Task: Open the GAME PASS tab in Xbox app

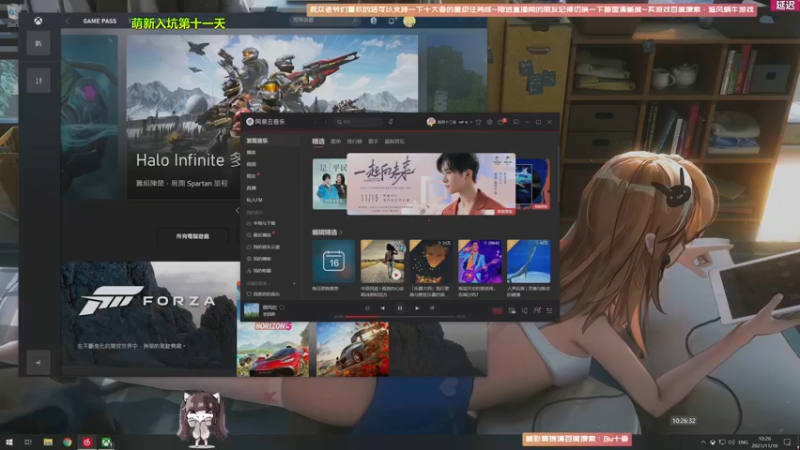Action: point(99,21)
